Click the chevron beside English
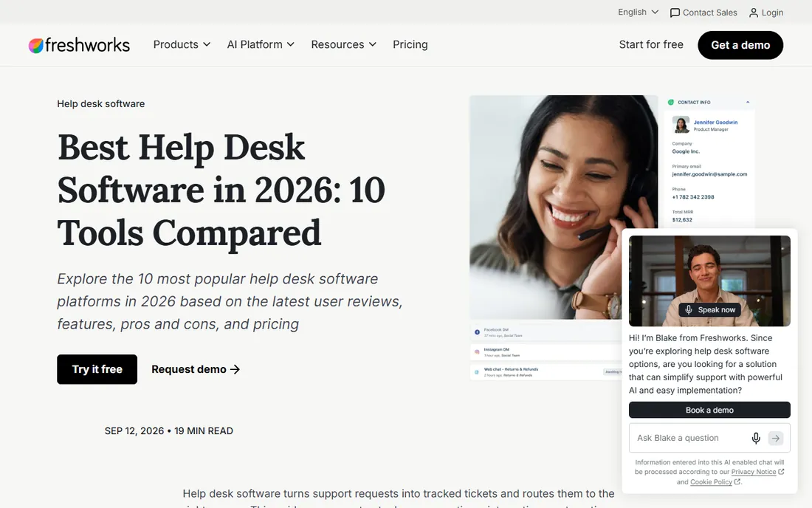 (655, 12)
